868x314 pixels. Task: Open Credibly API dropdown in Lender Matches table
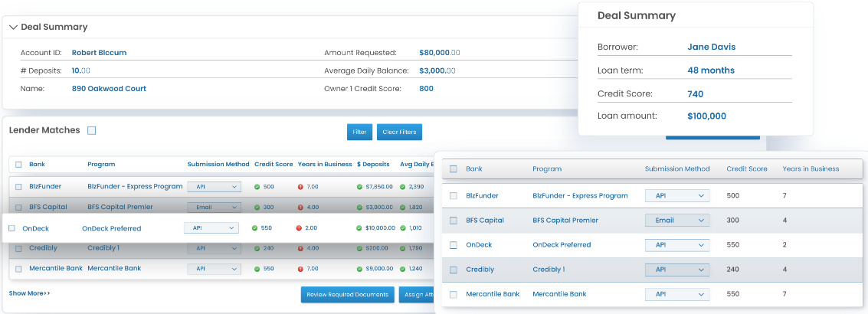[x=215, y=249]
